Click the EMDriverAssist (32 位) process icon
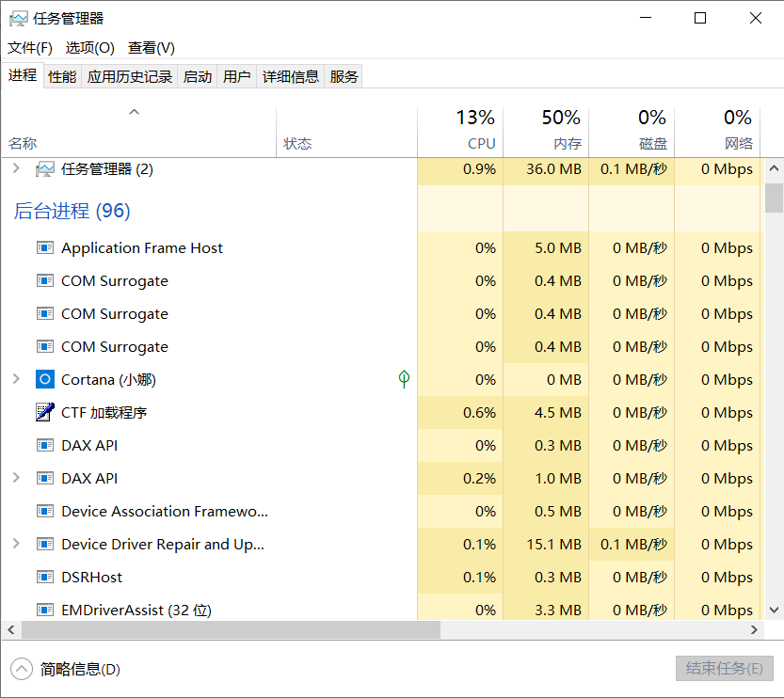This screenshot has height=698, width=784. point(45,611)
